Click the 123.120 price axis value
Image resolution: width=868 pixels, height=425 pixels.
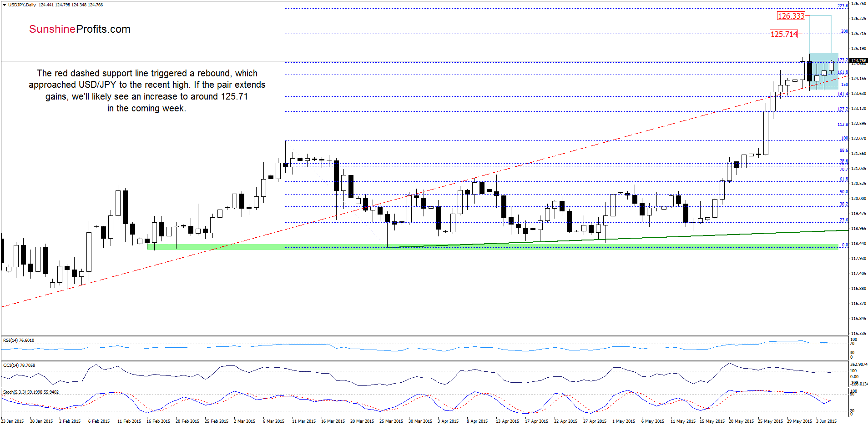pyautogui.click(x=858, y=109)
